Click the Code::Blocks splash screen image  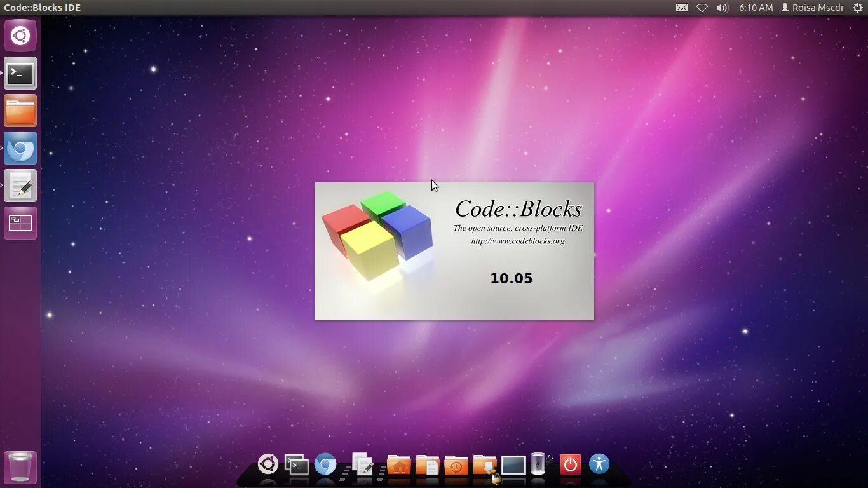[454, 251]
